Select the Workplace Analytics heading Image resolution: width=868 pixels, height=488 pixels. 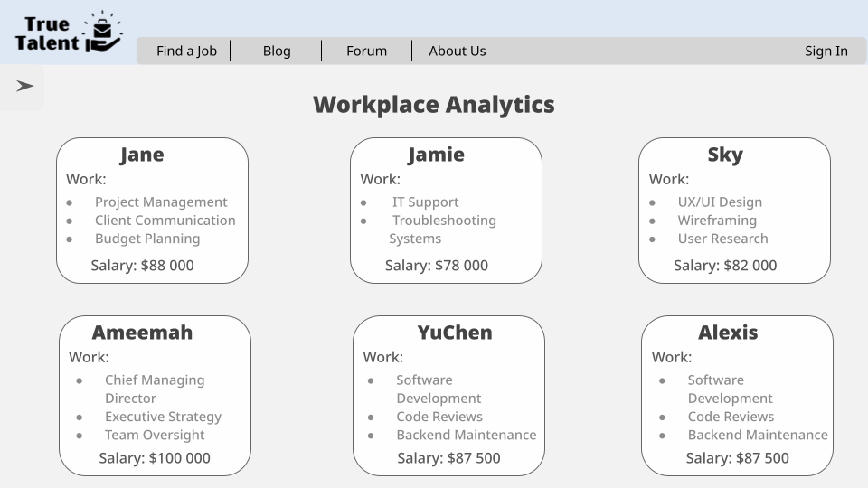pos(434,105)
